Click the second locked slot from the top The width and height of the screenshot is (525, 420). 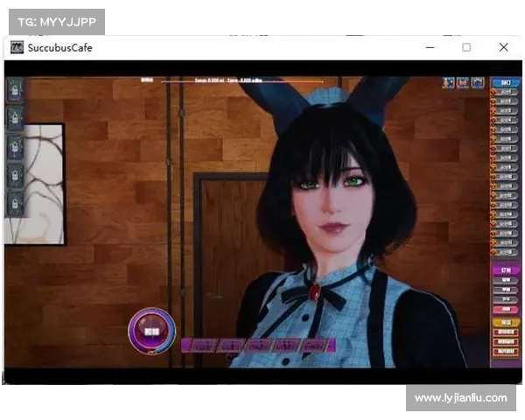15,118
